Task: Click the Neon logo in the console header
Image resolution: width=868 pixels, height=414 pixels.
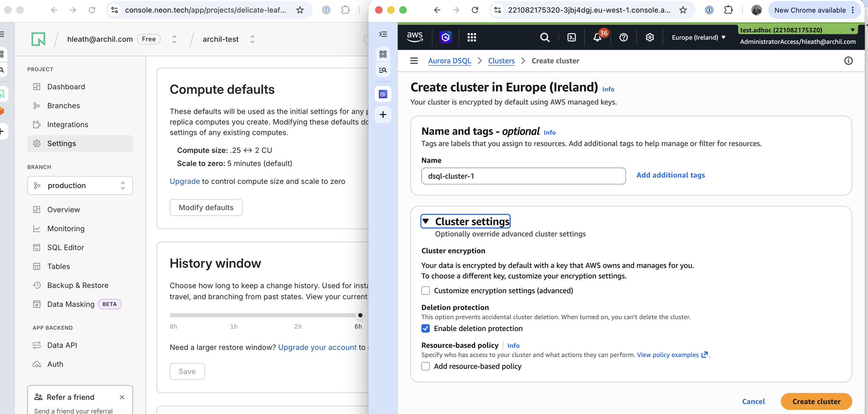Action: coord(38,39)
